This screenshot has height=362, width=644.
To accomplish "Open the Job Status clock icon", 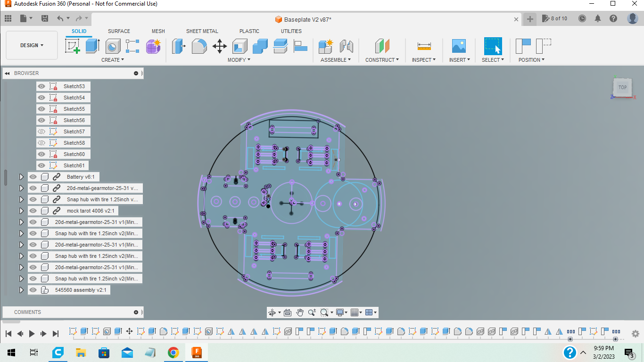I will [x=582, y=18].
